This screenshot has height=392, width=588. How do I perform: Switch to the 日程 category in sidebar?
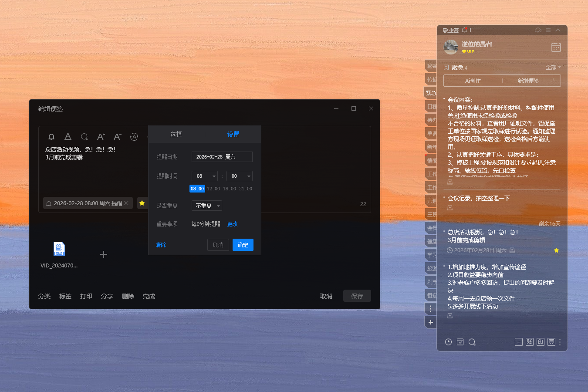click(430, 106)
